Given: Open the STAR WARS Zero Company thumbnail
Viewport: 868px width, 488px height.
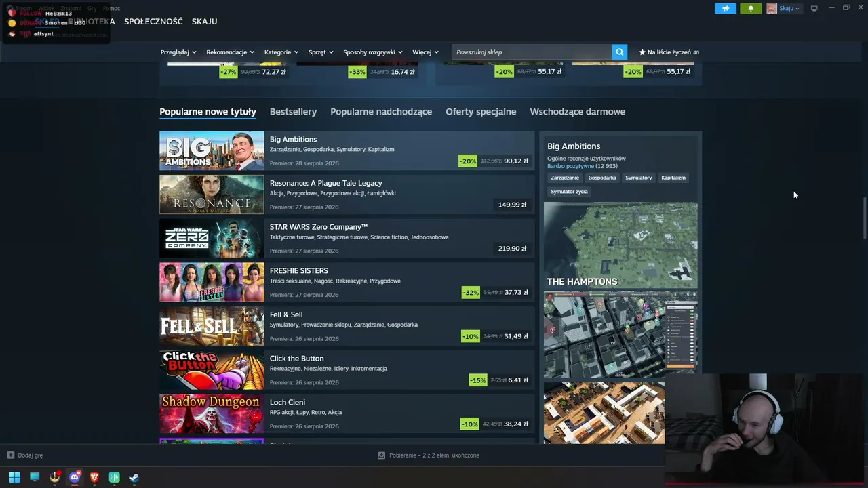Looking at the screenshot, I should pyautogui.click(x=212, y=239).
